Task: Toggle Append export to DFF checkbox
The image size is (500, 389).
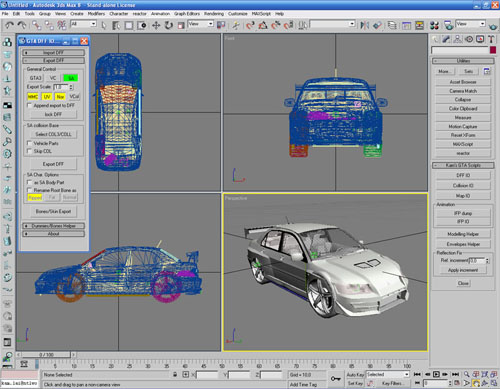Action: coord(29,105)
